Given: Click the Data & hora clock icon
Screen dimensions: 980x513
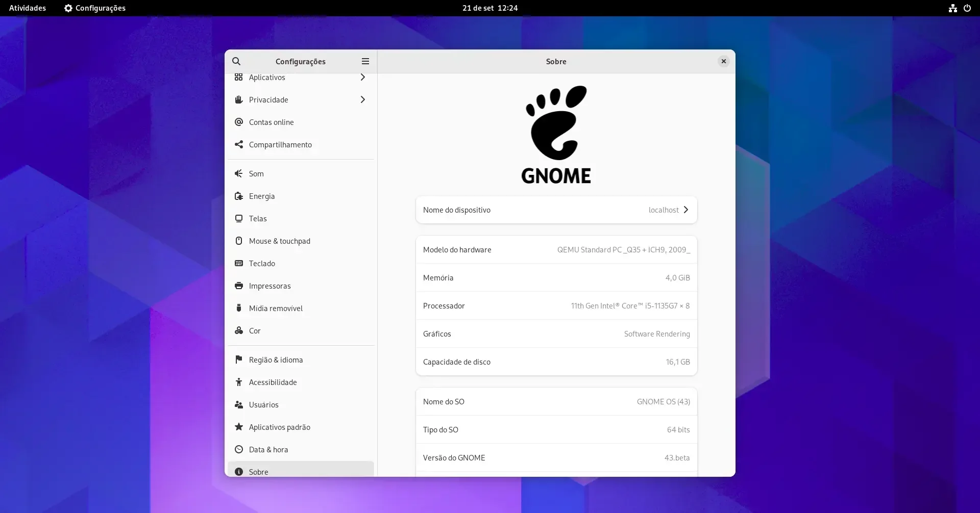Looking at the screenshot, I should [x=238, y=449].
